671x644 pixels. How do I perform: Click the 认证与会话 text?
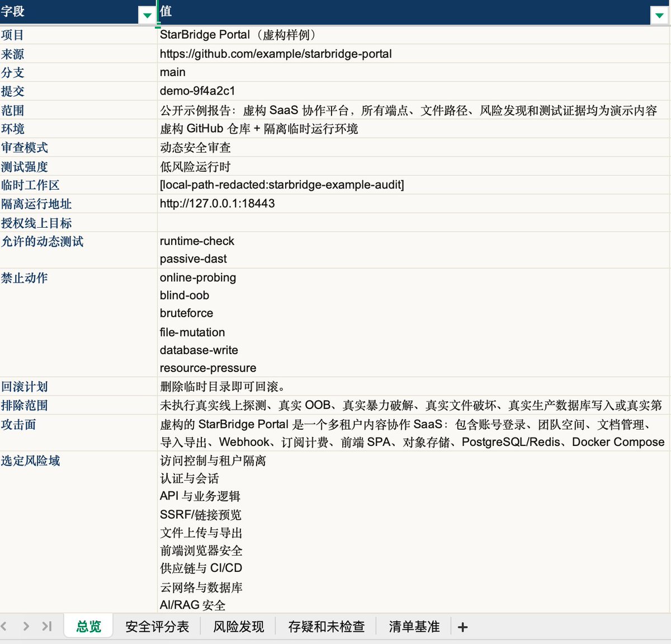click(190, 478)
